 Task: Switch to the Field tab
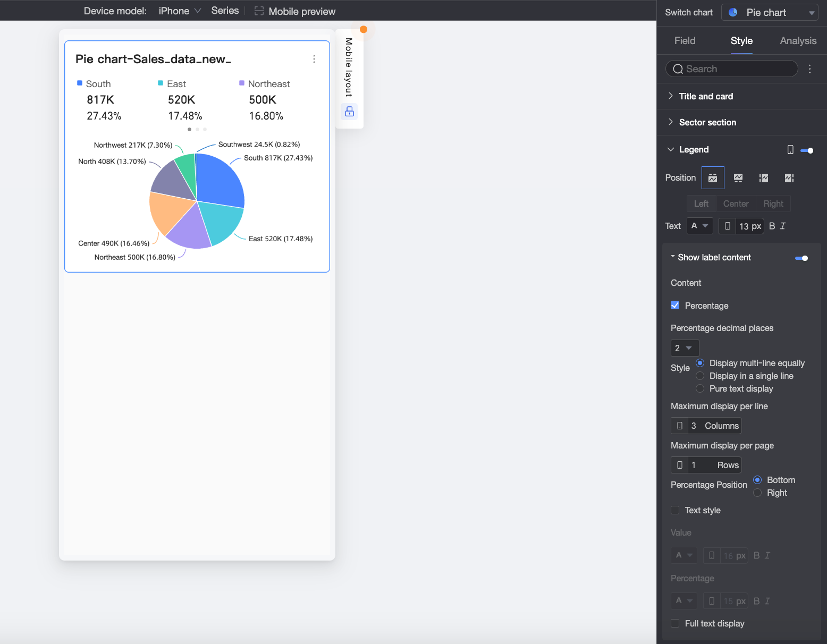(x=685, y=41)
